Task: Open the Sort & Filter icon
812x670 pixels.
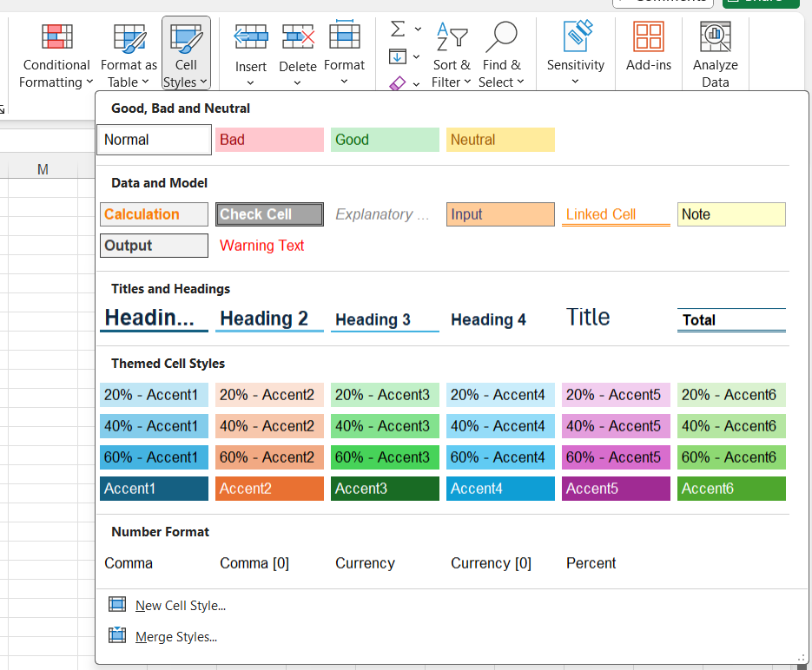Action: 452,36
